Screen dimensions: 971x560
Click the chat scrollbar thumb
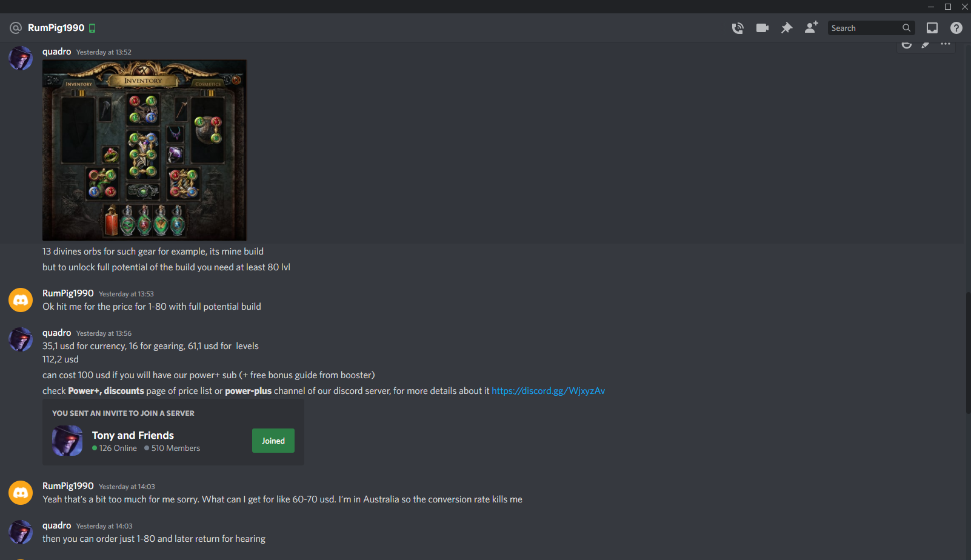tap(968, 353)
